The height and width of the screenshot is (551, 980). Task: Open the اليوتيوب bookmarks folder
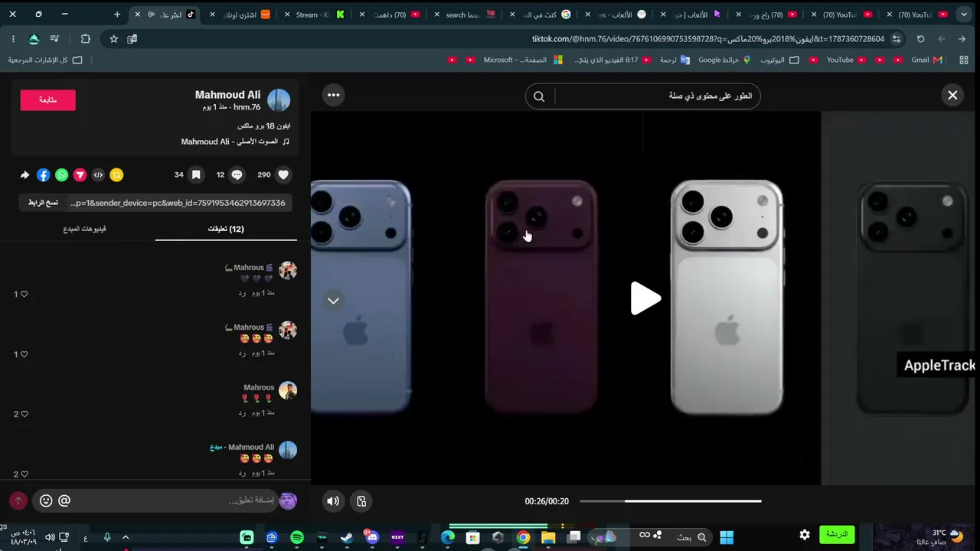(779, 60)
